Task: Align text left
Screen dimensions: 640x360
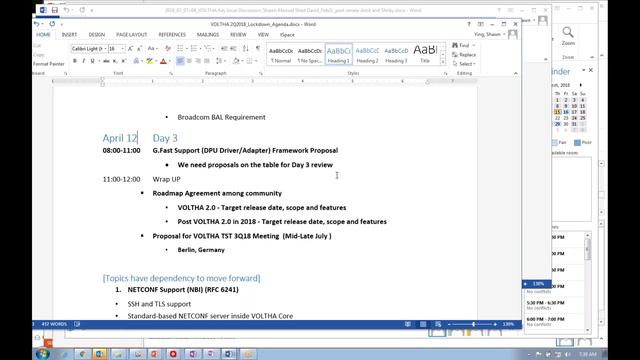Action: tap(180, 61)
